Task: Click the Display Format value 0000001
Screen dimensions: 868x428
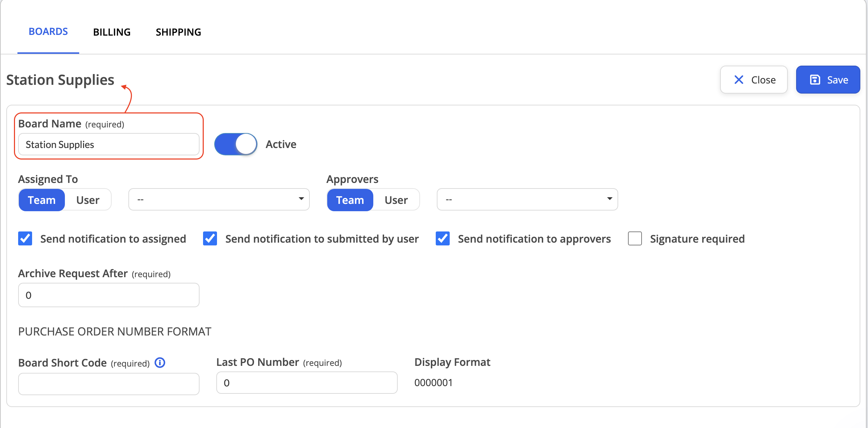Action: point(433,383)
